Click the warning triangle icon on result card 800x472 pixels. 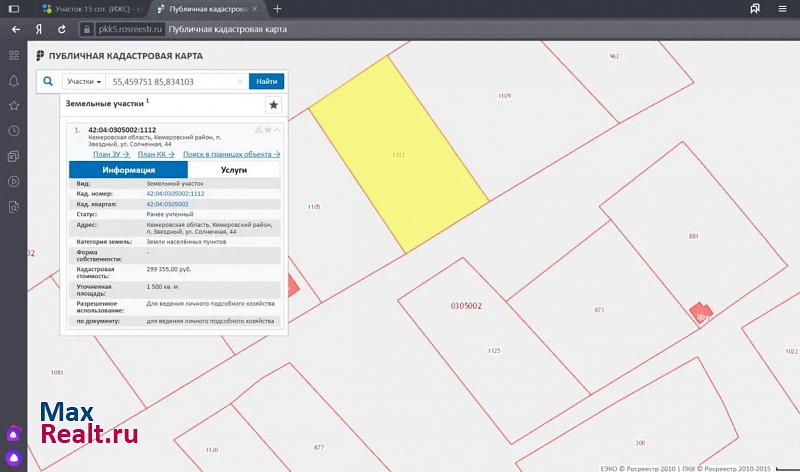click(258, 130)
